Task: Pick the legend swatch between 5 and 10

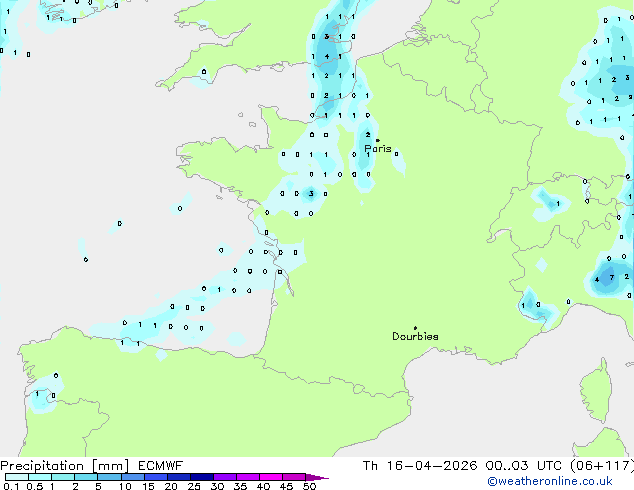Action: (x=109, y=477)
